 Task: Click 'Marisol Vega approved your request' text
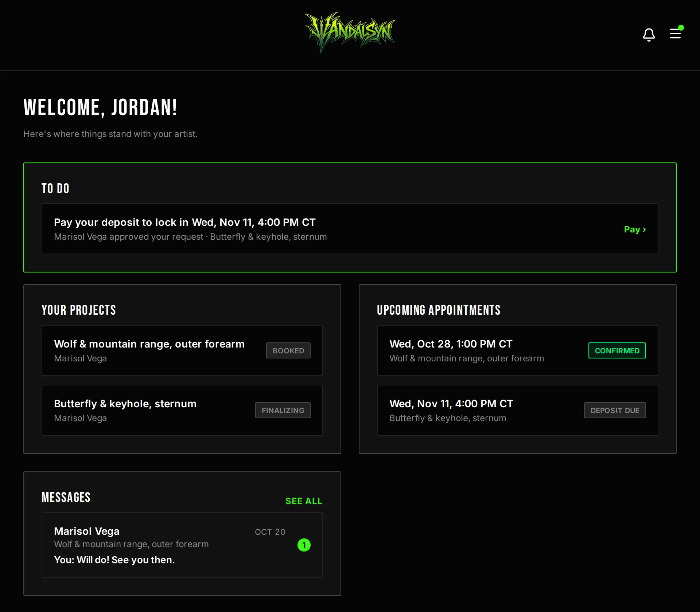pyautogui.click(x=129, y=237)
